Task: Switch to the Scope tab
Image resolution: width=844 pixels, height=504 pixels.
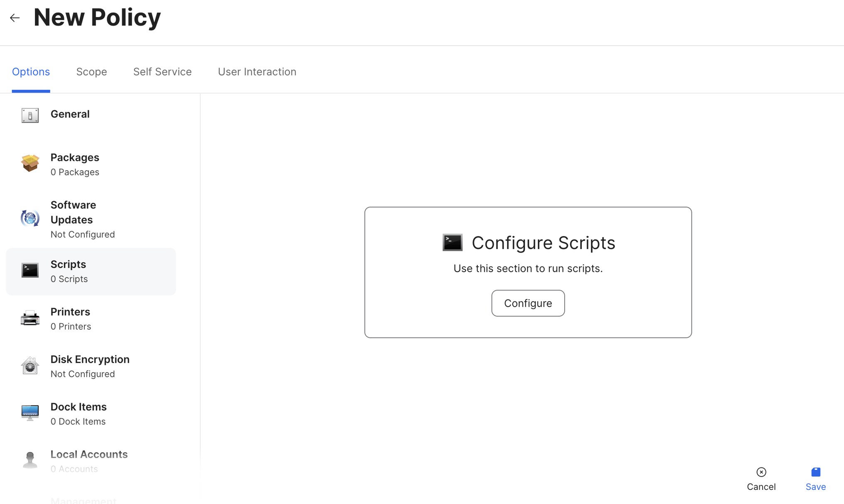Action: tap(91, 72)
